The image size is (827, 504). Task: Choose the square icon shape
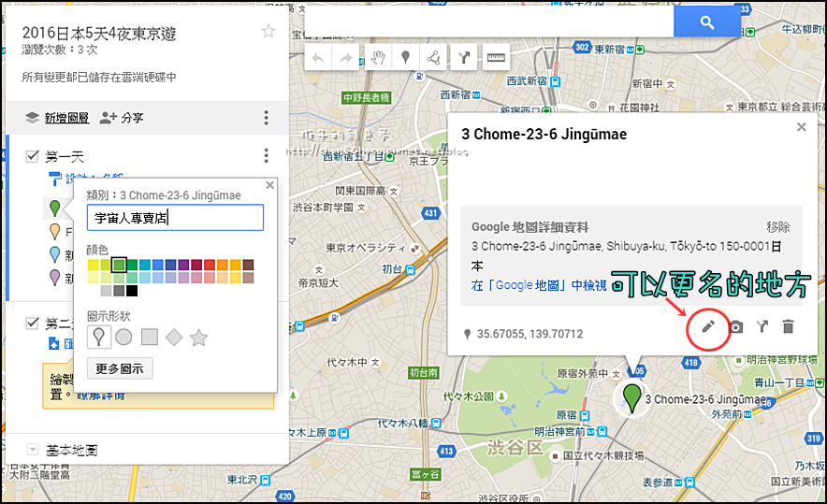150,337
